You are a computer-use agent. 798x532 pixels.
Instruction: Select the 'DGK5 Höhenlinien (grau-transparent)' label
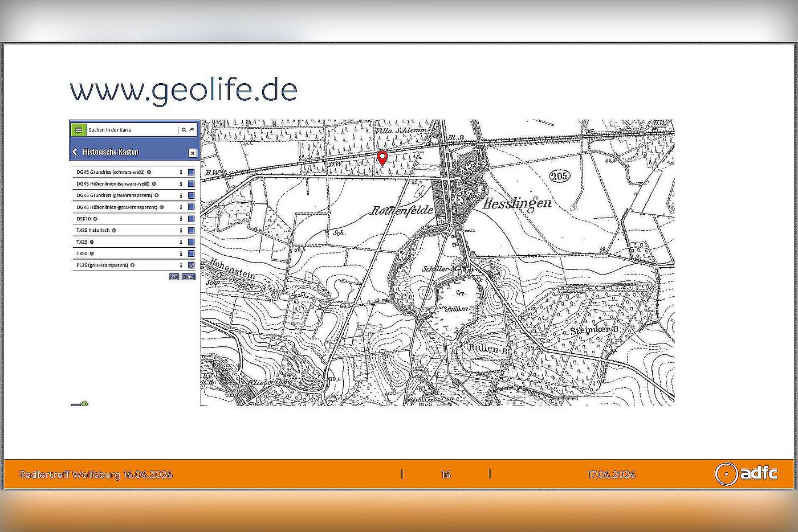pos(117,207)
